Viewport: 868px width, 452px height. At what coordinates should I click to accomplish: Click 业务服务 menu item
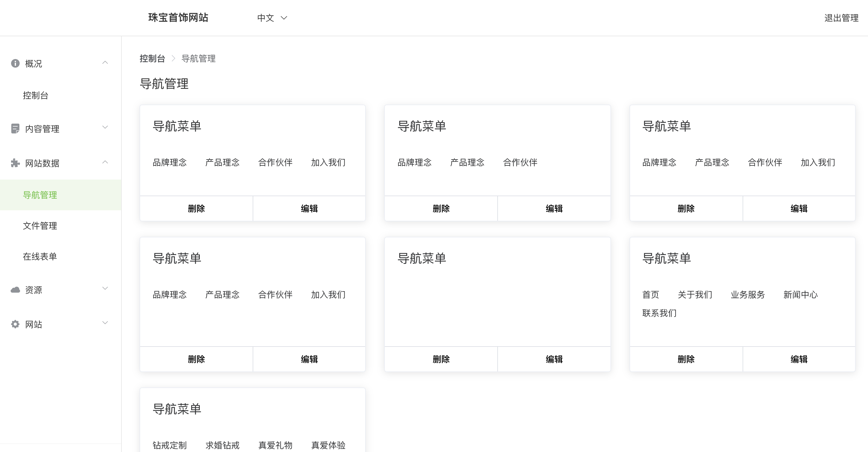click(748, 295)
